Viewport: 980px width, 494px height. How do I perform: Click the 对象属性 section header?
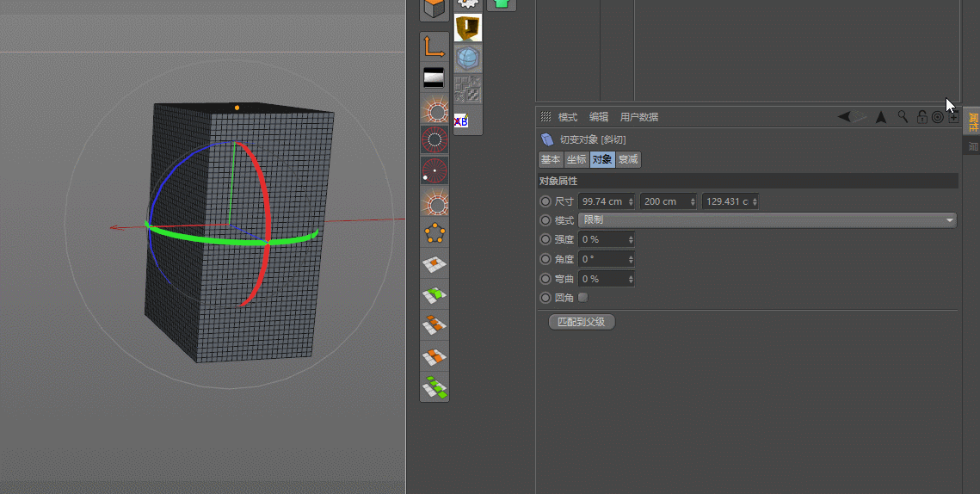tap(748, 181)
